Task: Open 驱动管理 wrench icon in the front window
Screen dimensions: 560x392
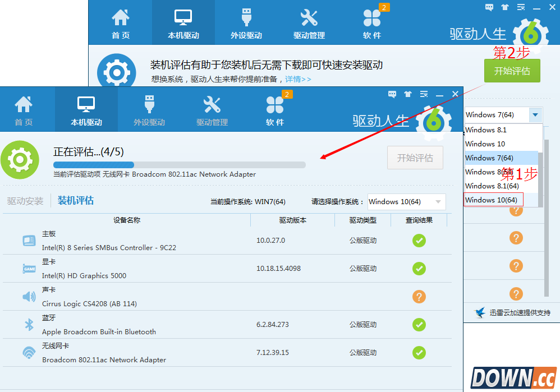Action: pyautogui.click(x=212, y=109)
